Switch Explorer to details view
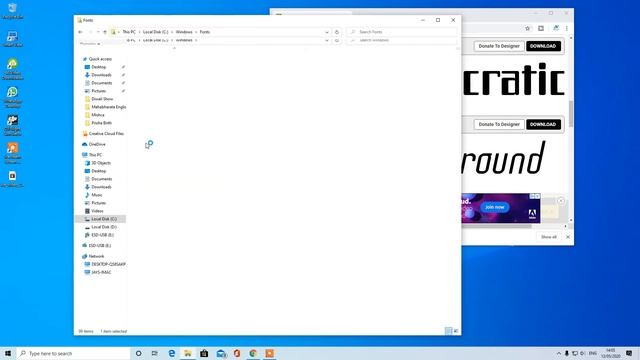 [x=448, y=331]
